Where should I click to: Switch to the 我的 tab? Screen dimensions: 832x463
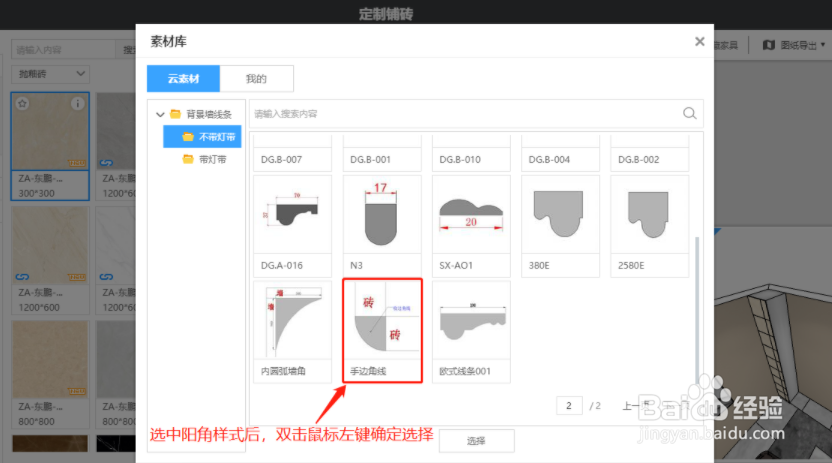coord(256,78)
